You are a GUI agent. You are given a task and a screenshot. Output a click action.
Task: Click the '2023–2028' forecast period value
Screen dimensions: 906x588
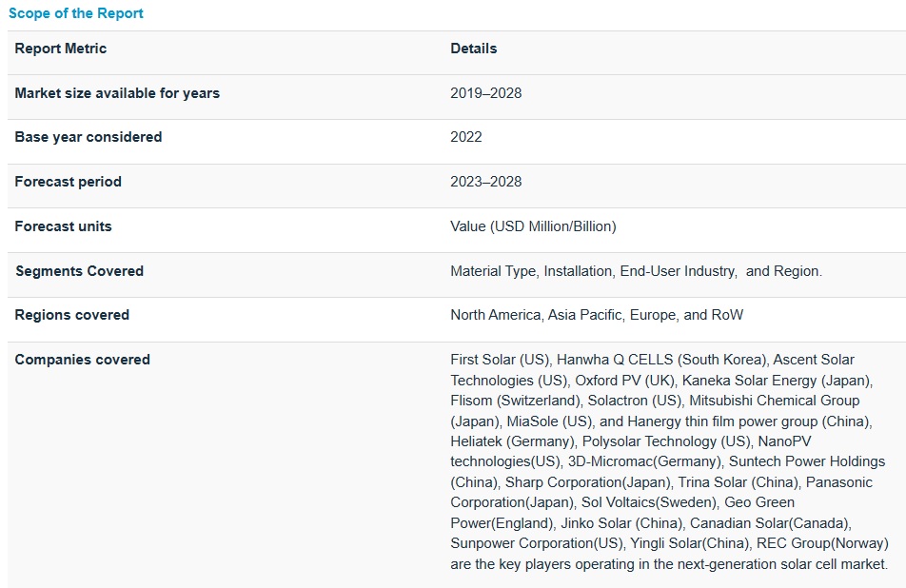(x=486, y=182)
